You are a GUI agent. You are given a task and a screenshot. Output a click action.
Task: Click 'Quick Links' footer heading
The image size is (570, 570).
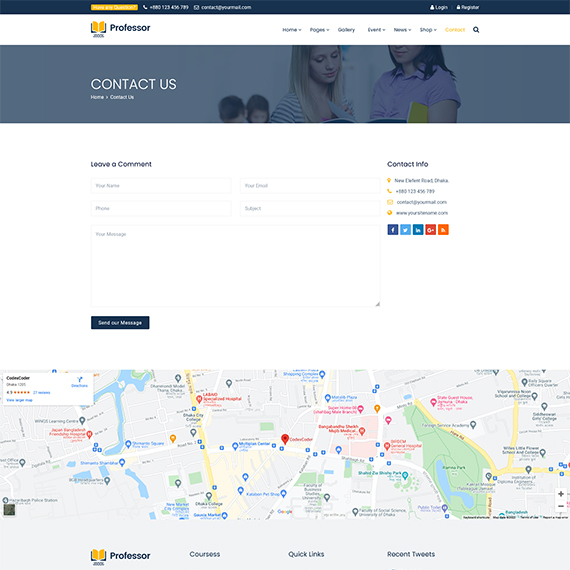tap(306, 554)
